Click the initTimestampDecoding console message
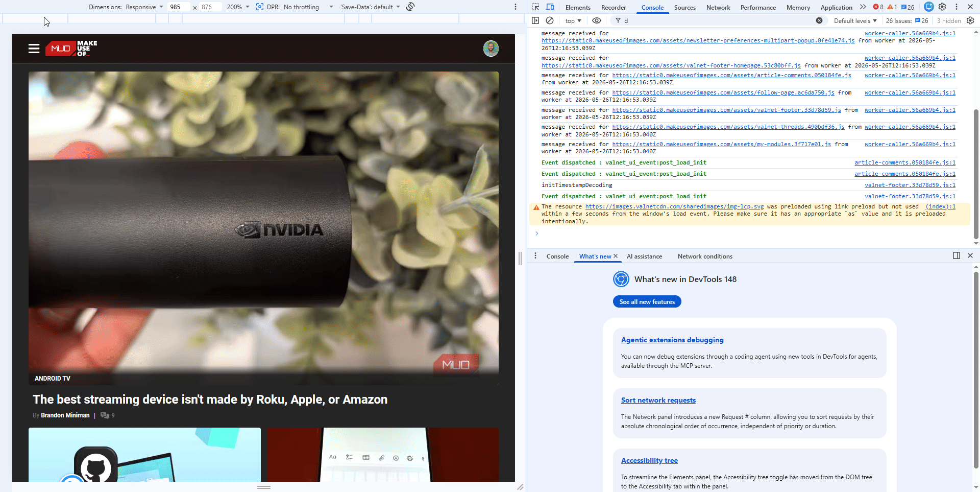Screen dimensions: 980x492 577,185
